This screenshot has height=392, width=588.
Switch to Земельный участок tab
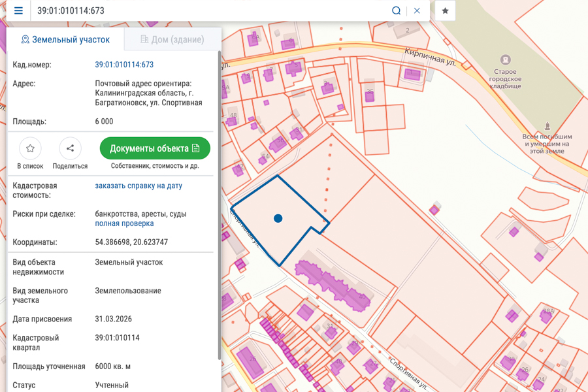click(65, 39)
